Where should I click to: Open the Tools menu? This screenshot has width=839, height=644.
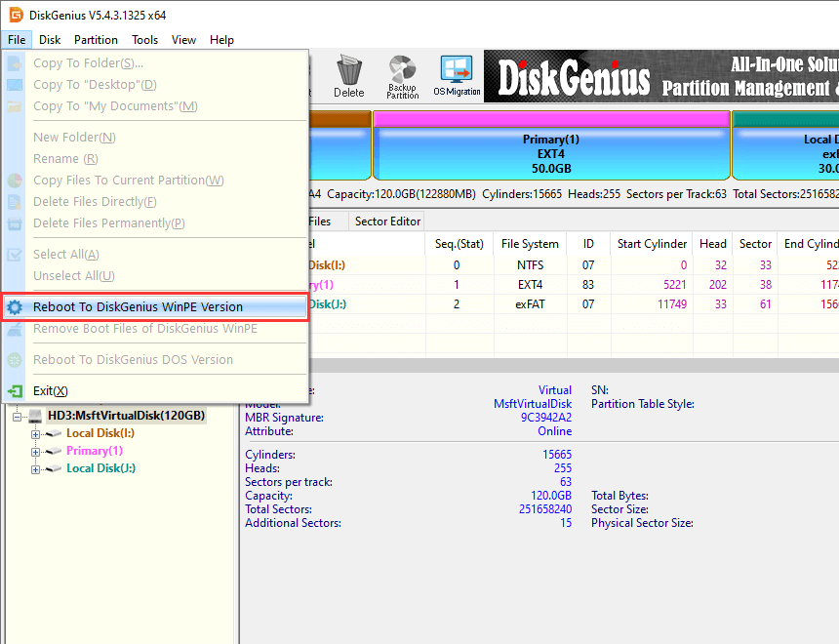(145, 40)
